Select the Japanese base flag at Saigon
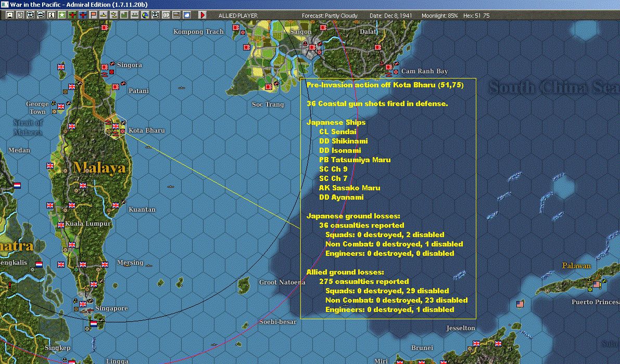620x364 pixels. click(312, 47)
